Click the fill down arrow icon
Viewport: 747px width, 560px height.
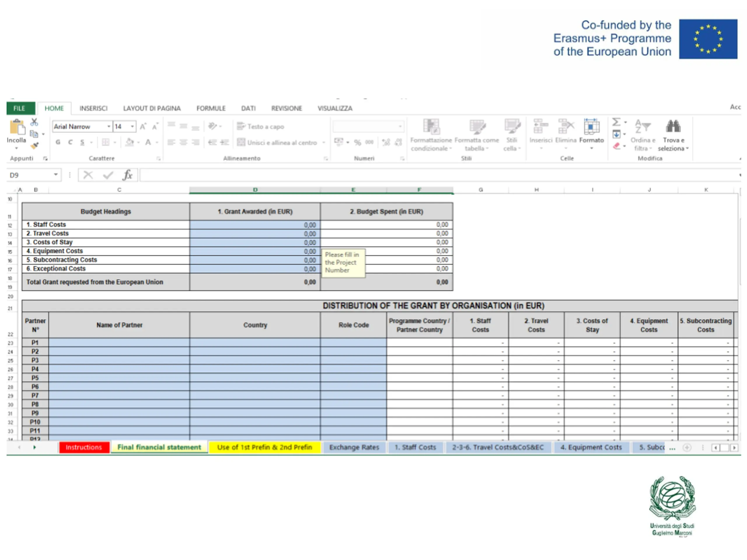tap(616, 134)
